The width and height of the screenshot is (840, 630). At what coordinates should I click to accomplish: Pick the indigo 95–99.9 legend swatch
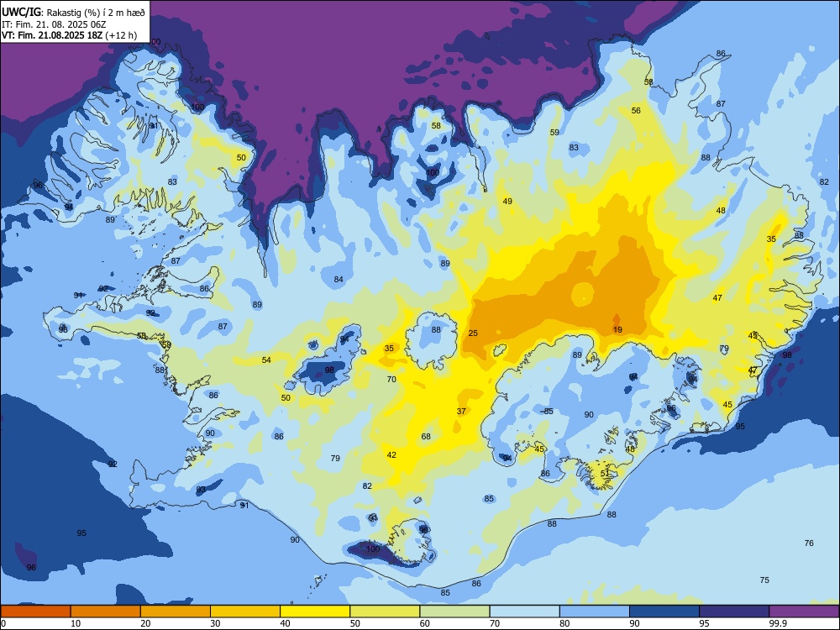coord(734,612)
